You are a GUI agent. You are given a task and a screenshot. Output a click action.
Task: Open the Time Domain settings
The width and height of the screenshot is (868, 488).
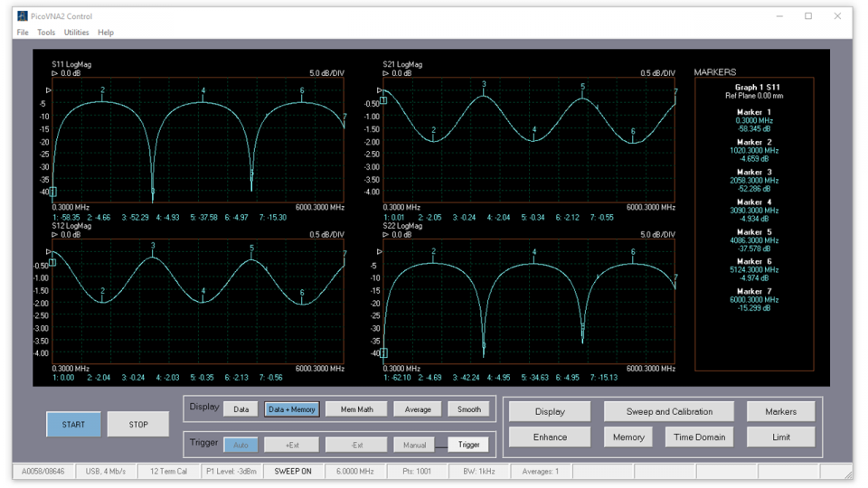coord(699,437)
